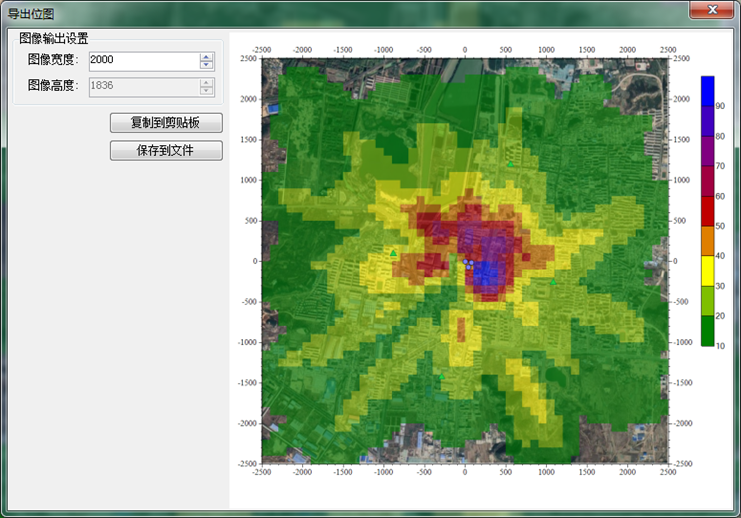
Task: Click the 保存到文件 button
Action: [x=166, y=150]
